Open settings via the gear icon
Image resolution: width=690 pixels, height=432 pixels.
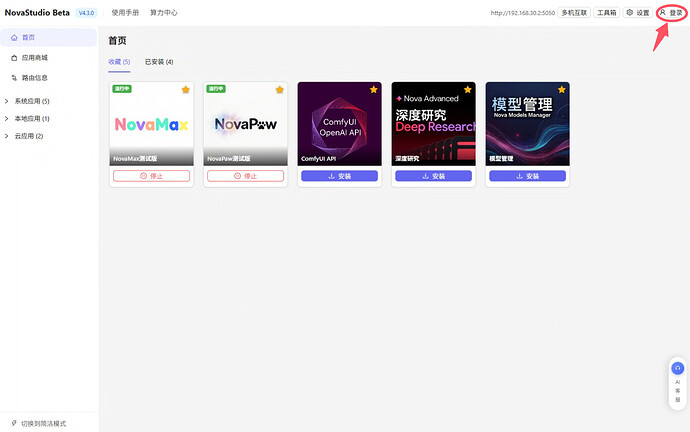tap(630, 12)
